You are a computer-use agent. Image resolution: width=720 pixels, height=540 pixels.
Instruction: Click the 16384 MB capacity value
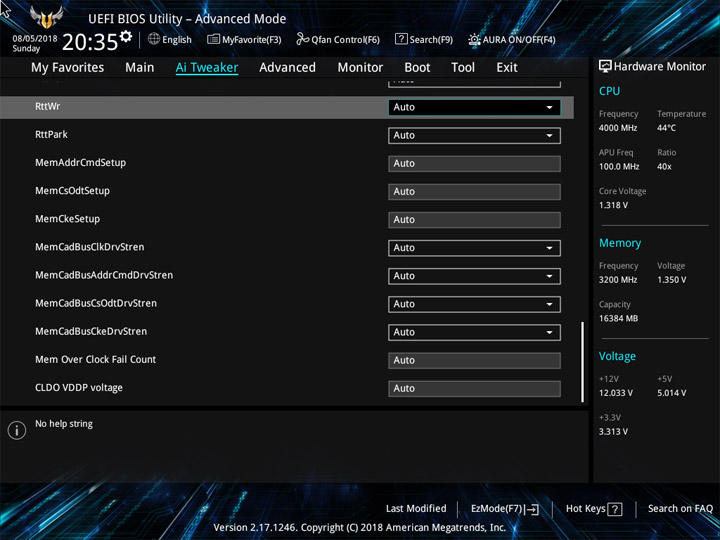click(x=618, y=319)
